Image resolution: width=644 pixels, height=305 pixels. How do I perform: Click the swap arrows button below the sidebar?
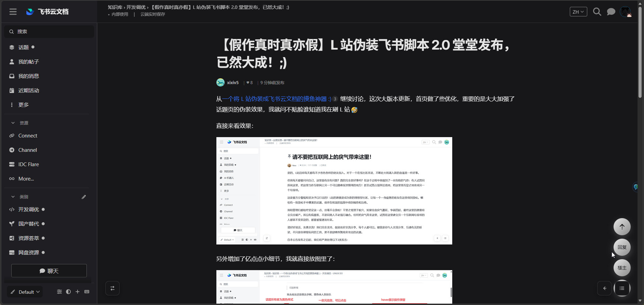pyautogui.click(x=112, y=288)
